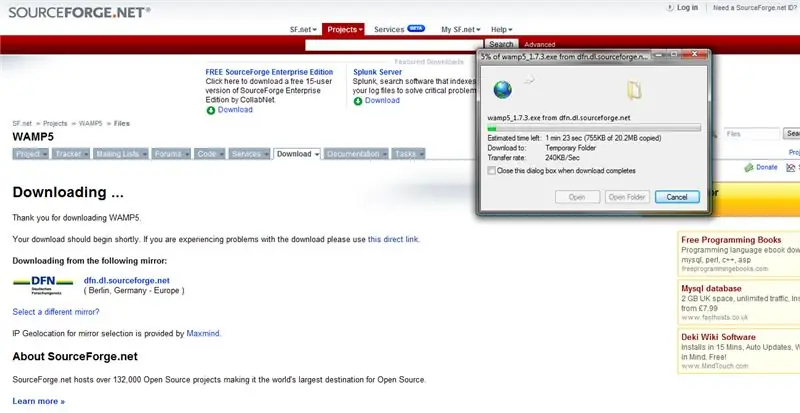Viewport: 800px width, 413px height.
Task: Click the Search button
Action: coord(501,44)
